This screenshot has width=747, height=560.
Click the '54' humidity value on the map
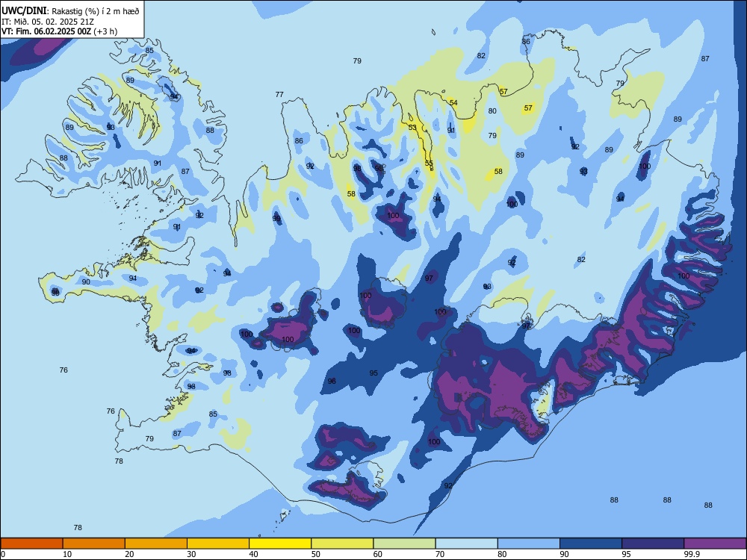(x=453, y=103)
